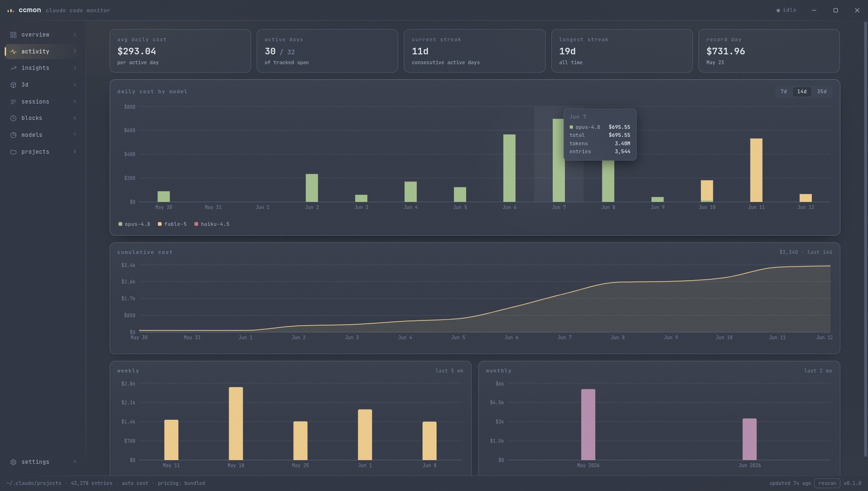
Task: Click the tooltip total $695.55 row
Action: pos(600,135)
